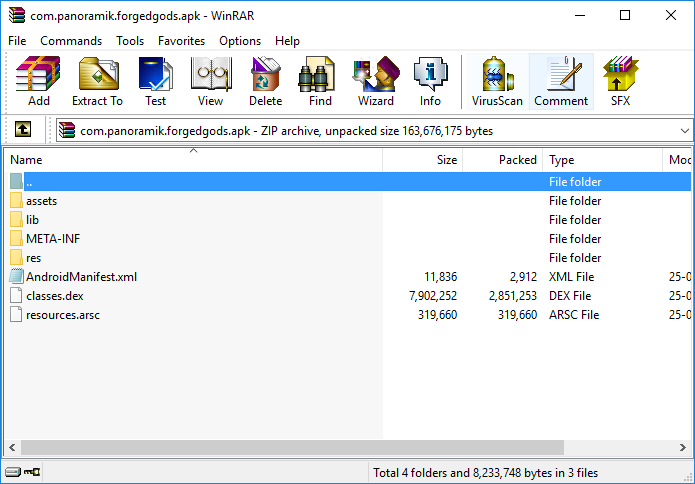
Task: Click the ARSC File type cell
Action: coord(574,315)
